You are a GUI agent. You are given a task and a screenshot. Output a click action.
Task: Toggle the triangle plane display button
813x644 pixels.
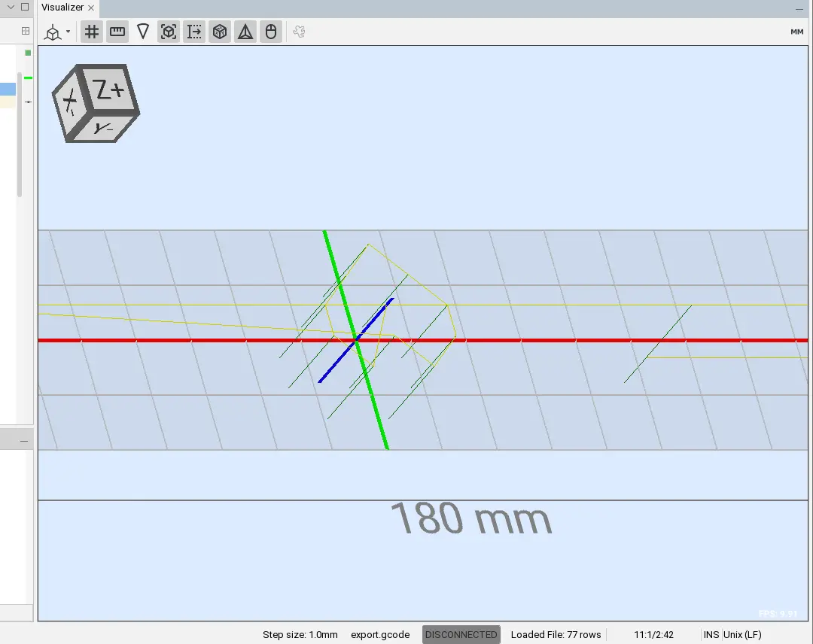click(x=245, y=32)
